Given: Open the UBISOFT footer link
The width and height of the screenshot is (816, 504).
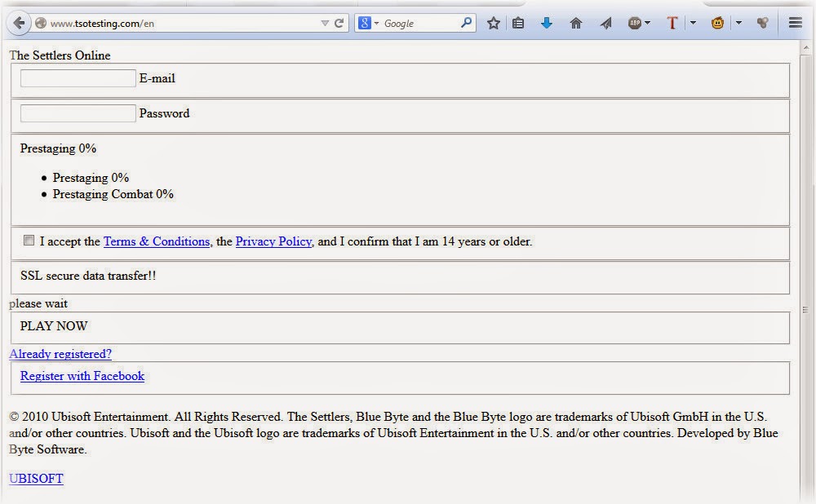Looking at the screenshot, I should coord(36,479).
